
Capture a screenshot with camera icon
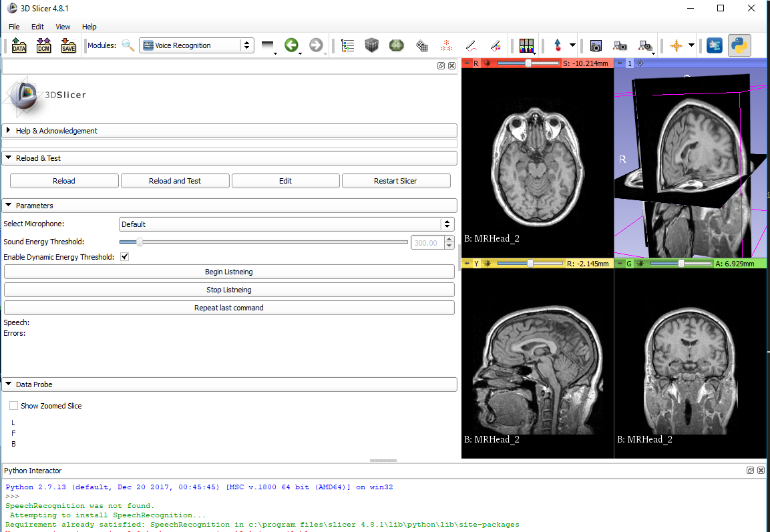point(596,45)
